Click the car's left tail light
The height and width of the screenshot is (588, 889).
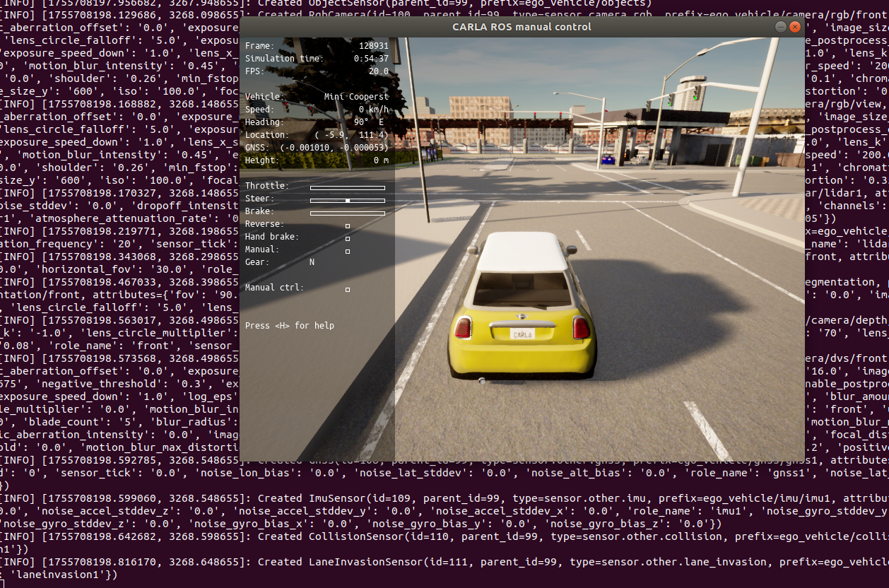click(463, 327)
